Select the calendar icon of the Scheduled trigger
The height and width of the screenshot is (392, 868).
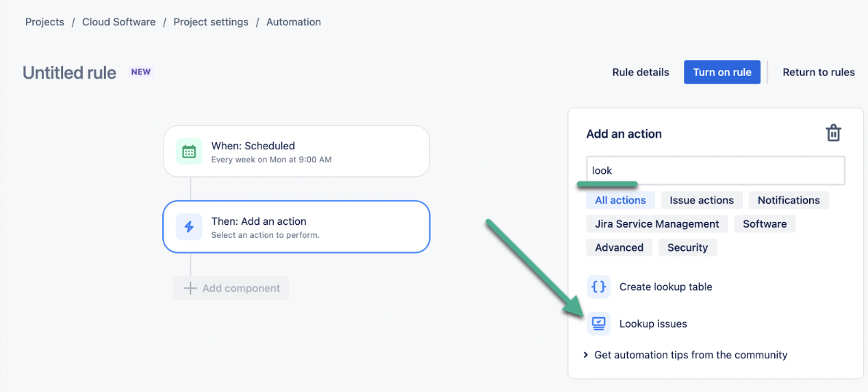pyautogui.click(x=189, y=151)
